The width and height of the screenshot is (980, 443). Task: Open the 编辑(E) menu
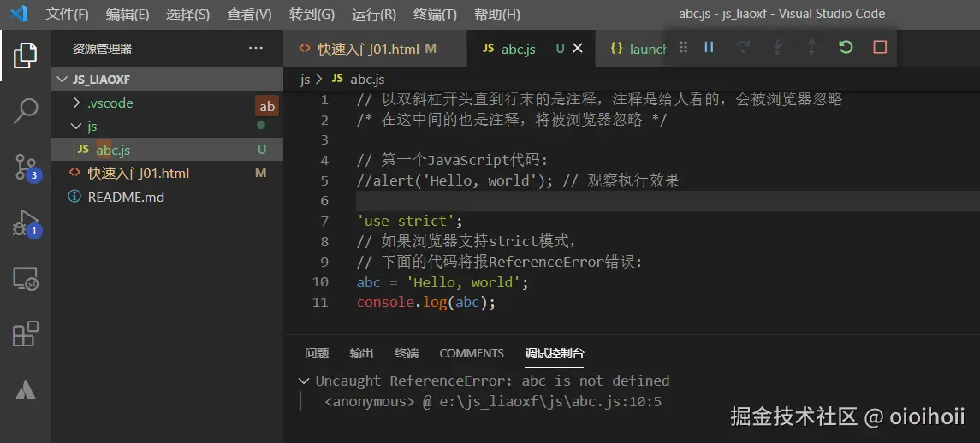pos(128,14)
